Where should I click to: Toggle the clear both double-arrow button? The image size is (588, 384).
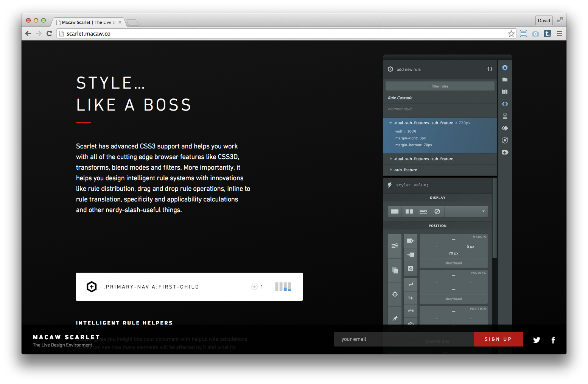pyautogui.click(x=411, y=311)
